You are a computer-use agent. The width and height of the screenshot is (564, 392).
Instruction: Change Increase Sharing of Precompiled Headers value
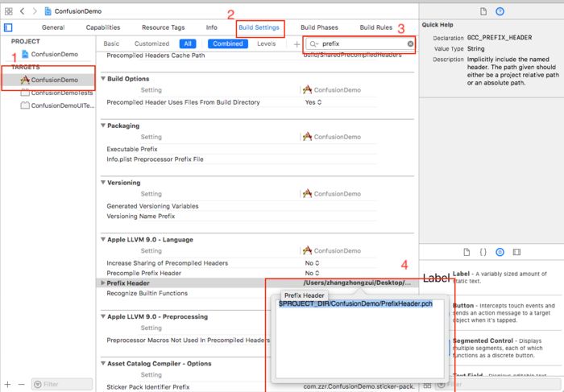tap(312, 263)
